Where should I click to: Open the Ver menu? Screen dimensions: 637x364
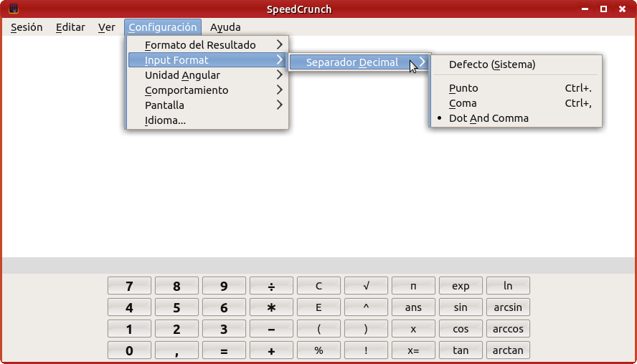pyautogui.click(x=106, y=27)
